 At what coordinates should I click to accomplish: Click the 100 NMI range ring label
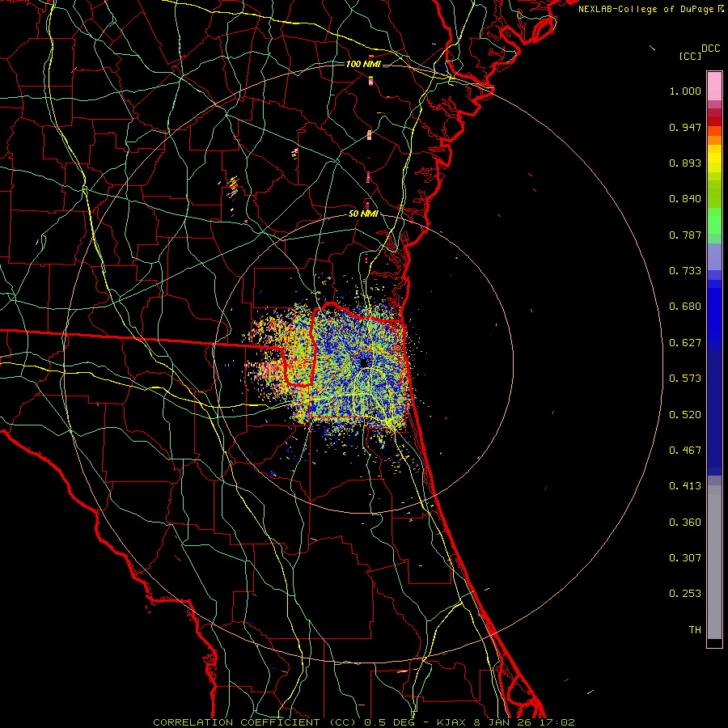coord(363,64)
